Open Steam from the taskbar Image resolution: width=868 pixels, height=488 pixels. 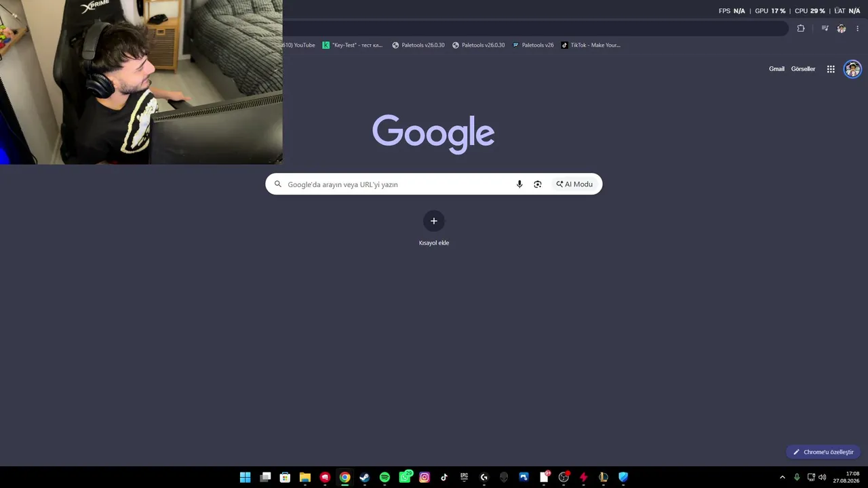coord(365,477)
